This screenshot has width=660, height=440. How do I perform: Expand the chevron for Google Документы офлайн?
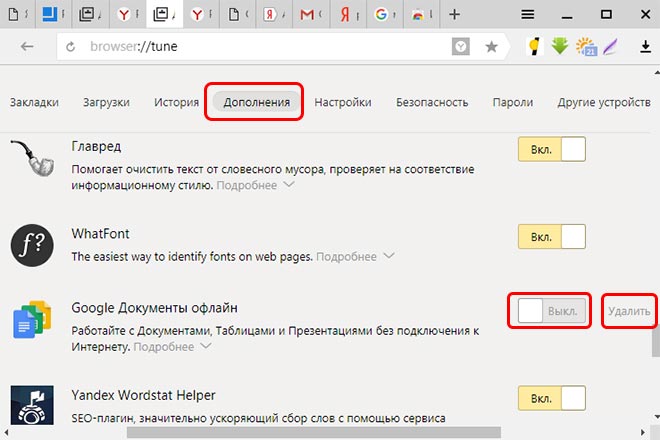pyautogui.click(x=206, y=346)
